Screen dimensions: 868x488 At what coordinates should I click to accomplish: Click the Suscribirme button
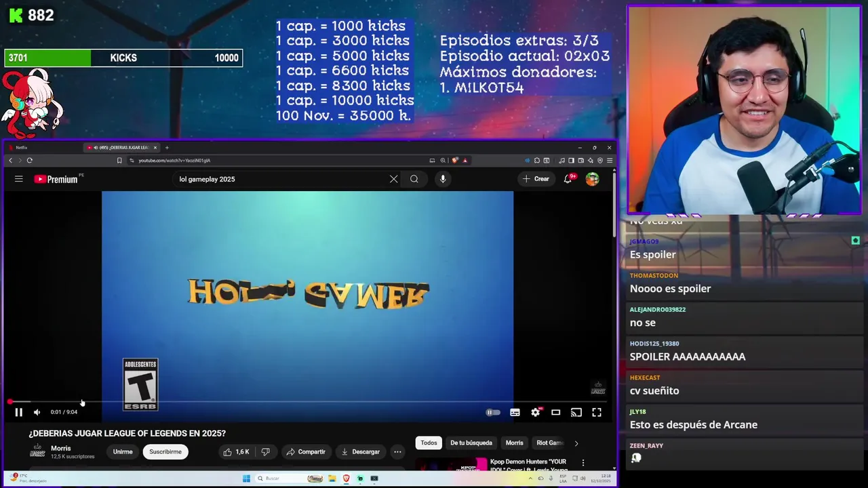pos(165,452)
